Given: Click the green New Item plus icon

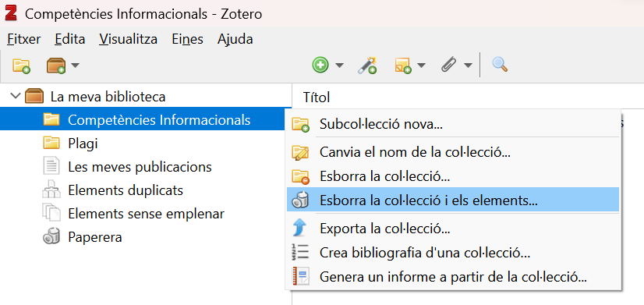Looking at the screenshot, I should point(320,65).
